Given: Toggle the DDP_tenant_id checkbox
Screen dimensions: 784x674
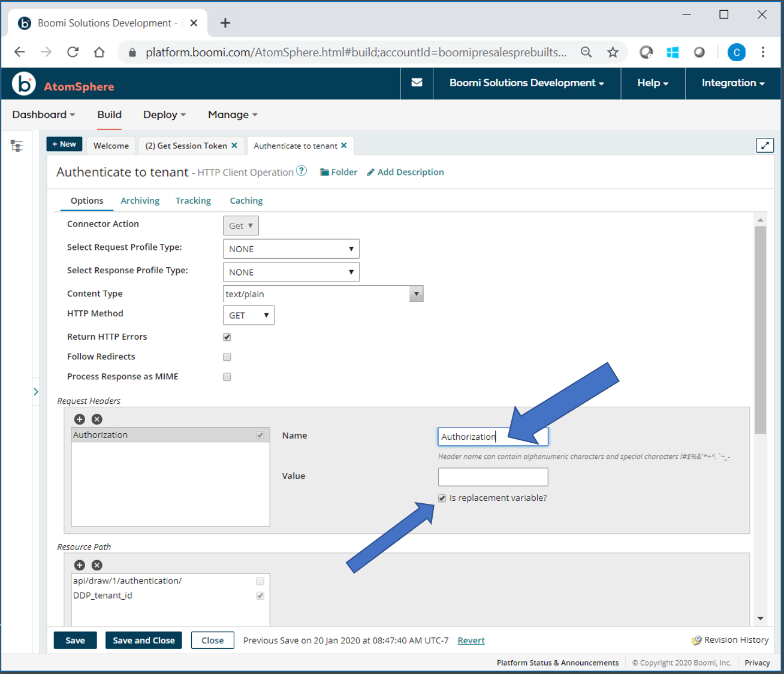Looking at the screenshot, I should point(260,596).
